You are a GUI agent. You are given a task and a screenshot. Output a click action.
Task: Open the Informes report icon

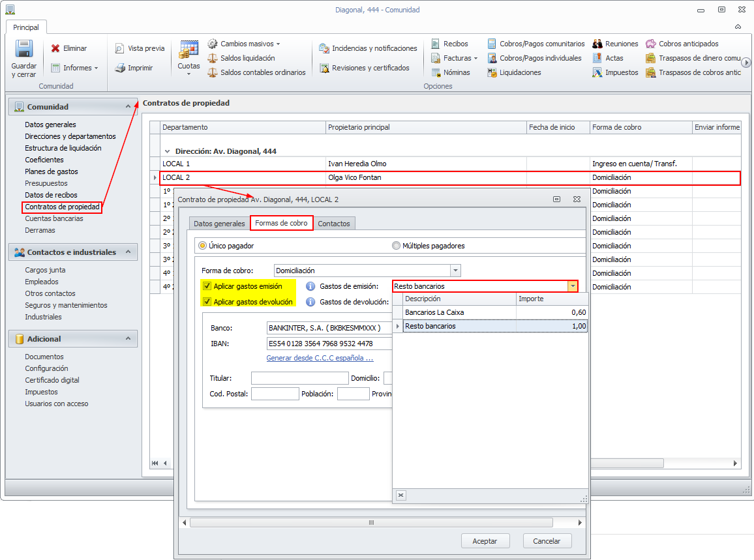[x=56, y=68]
